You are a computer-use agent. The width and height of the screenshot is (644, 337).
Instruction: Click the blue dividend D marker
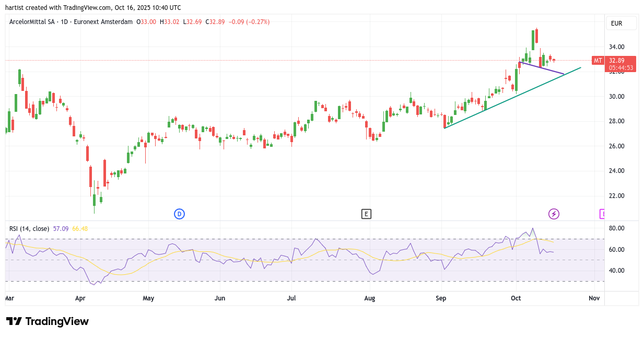click(179, 214)
